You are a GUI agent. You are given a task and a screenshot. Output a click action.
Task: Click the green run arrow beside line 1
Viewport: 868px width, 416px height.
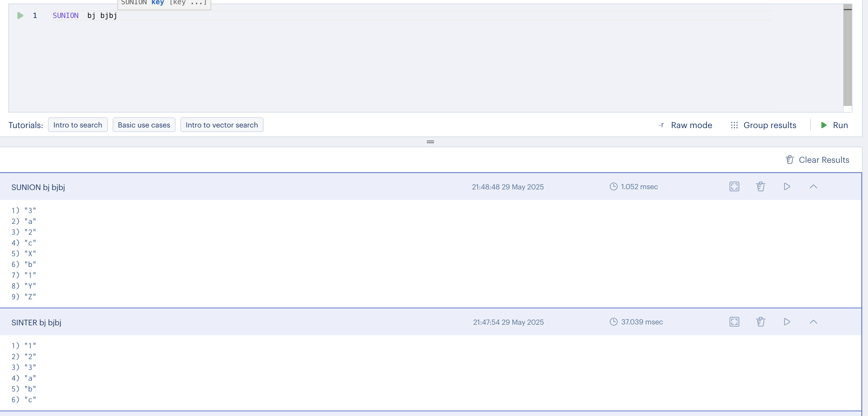point(20,16)
